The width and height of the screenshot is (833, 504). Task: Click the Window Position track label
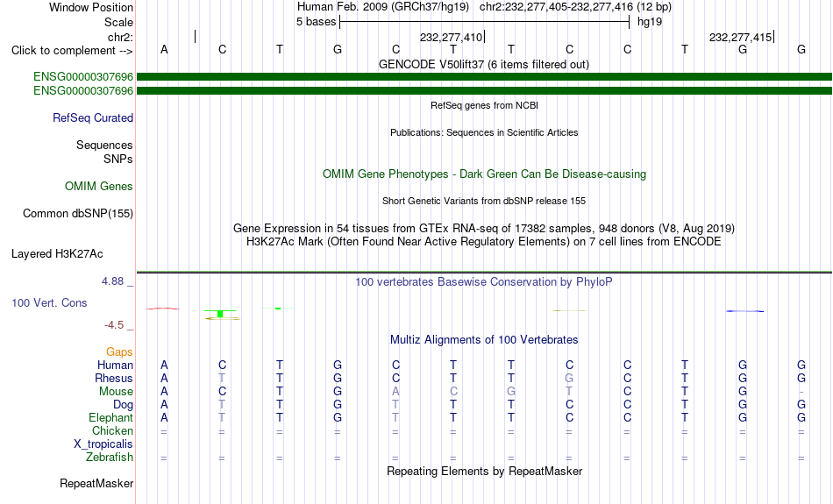tap(91, 7)
